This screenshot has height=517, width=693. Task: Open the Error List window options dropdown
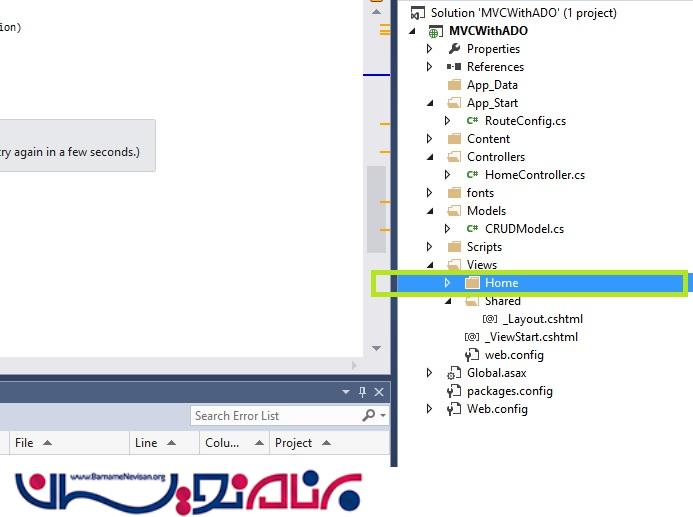[346, 392]
